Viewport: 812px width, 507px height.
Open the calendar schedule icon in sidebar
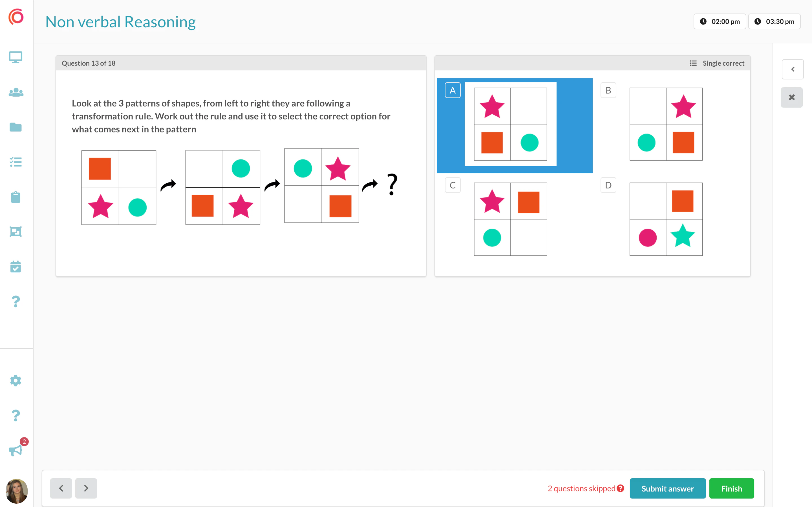click(16, 266)
